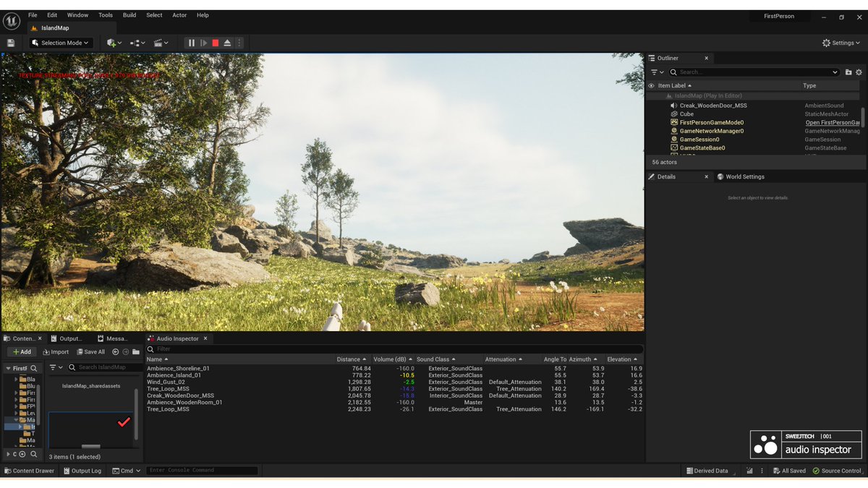Open the Settings dropdown in the toolbar
The height and width of the screenshot is (488, 868).
[842, 43]
